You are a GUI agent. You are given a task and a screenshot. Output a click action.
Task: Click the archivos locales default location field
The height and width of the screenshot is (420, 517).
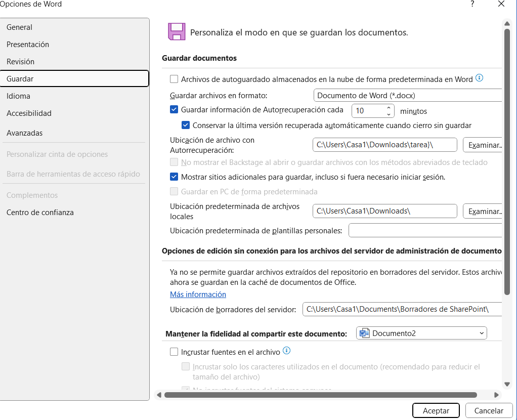pos(385,211)
